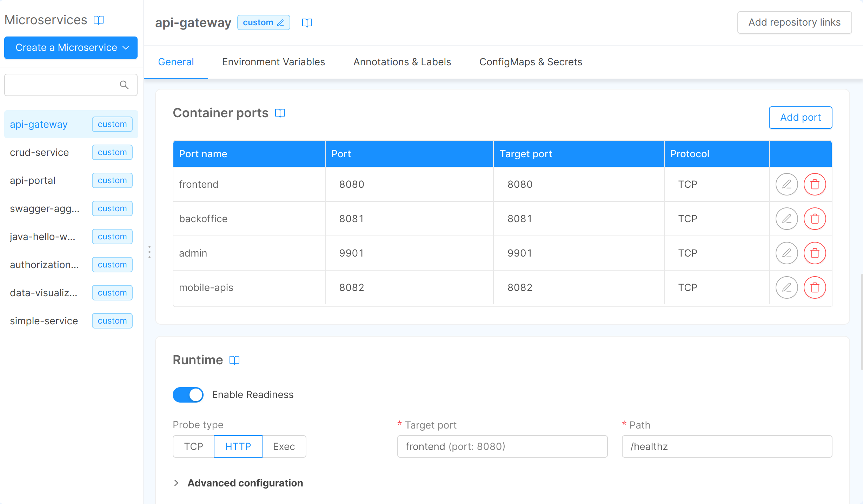Edit the admin port entry
Image resolution: width=863 pixels, height=504 pixels.
(786, 253)
